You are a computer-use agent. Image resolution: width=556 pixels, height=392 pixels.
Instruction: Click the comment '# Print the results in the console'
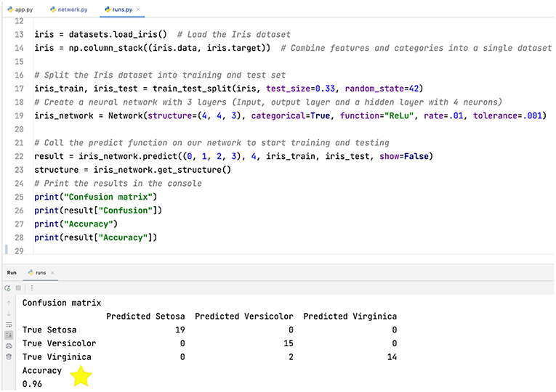coord(118,184)
